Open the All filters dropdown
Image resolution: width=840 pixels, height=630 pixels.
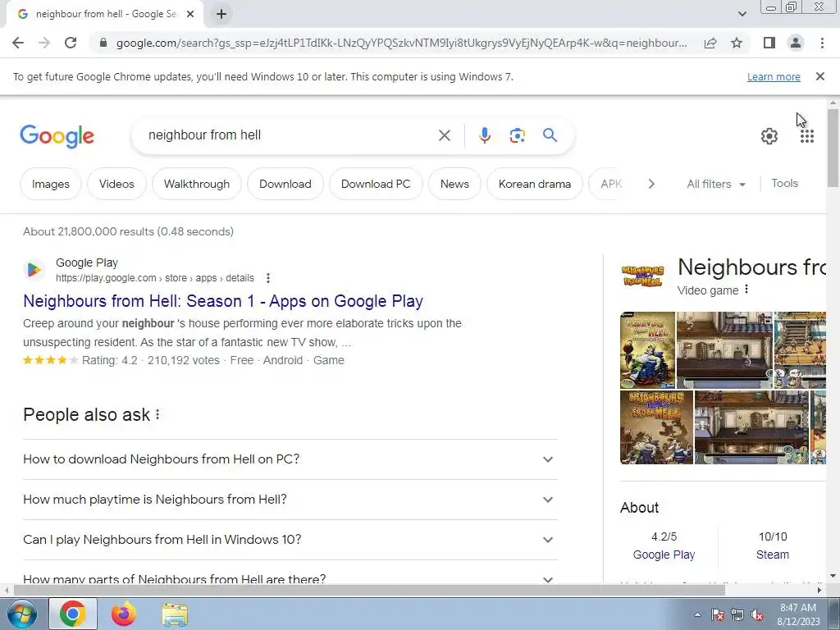pos(715,184)
